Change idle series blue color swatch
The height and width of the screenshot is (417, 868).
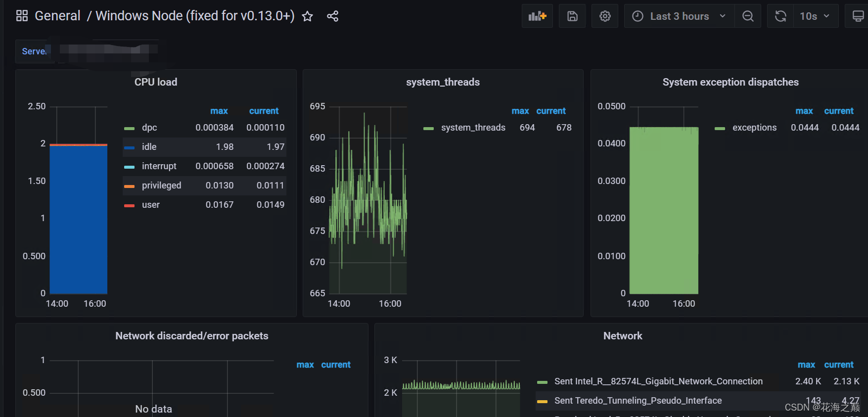click(129, 147)
